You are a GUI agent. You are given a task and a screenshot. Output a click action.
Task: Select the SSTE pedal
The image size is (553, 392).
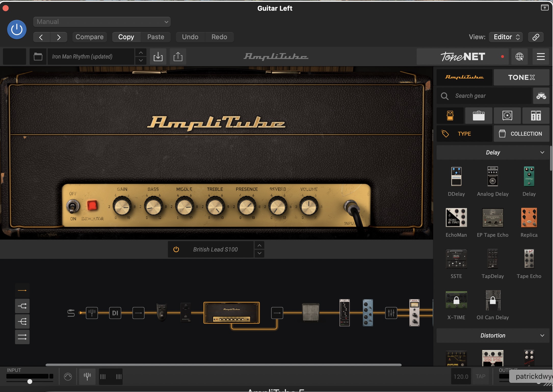456,259
